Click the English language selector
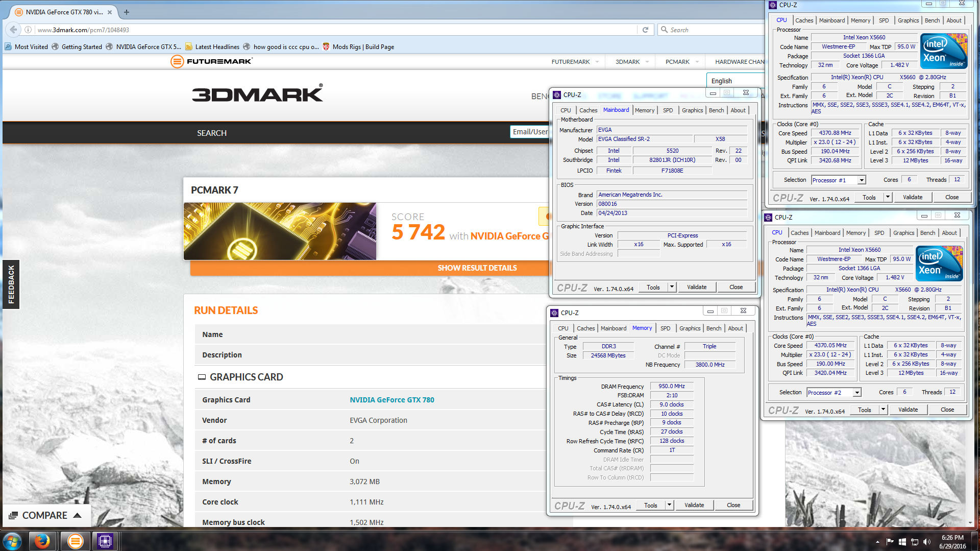This screenshot has height=551, width=980. tap(735, 81)
